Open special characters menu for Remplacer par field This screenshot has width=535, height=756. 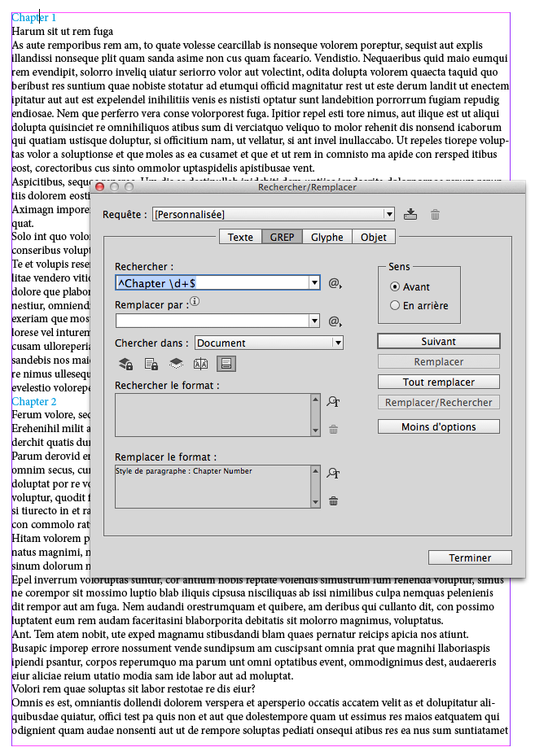[x=335, y=321]
